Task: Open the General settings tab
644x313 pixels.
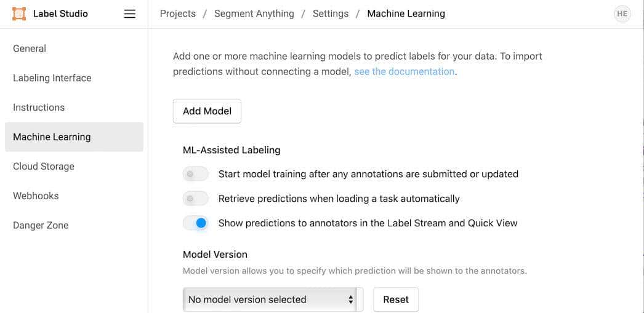Action: [30, 49]
